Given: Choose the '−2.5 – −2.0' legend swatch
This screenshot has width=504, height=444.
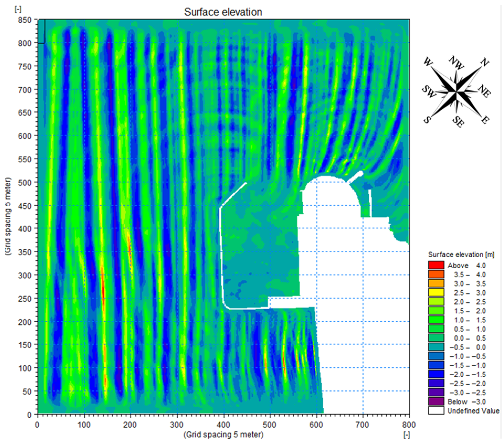Looking at the screenshot, I should pos(436,383).
